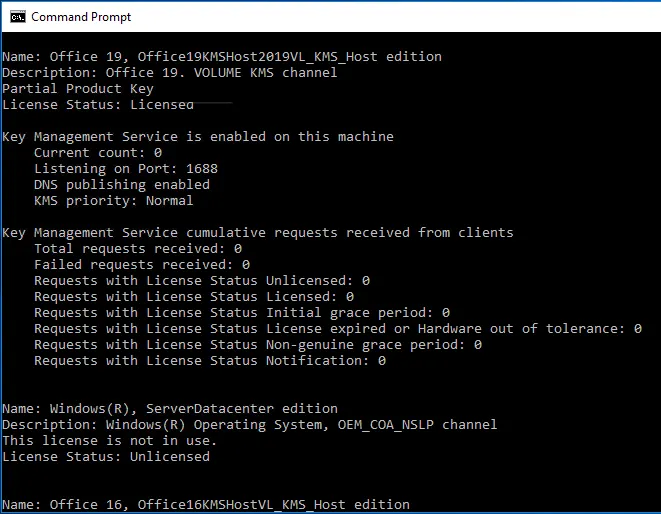Click the VOLUME KMS channel description line
The width and height of the screenshot is (661, 514).
170,73
